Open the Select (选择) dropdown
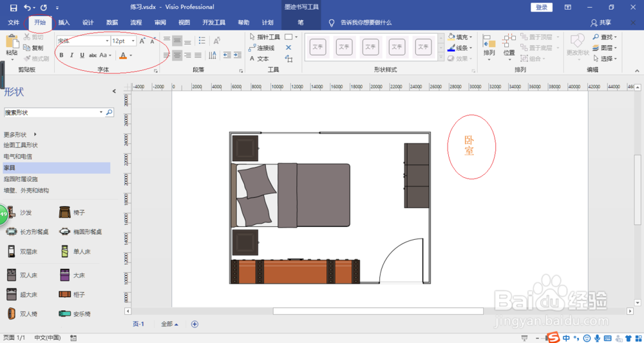Screen dimensions: 644x343 point(605,59)
